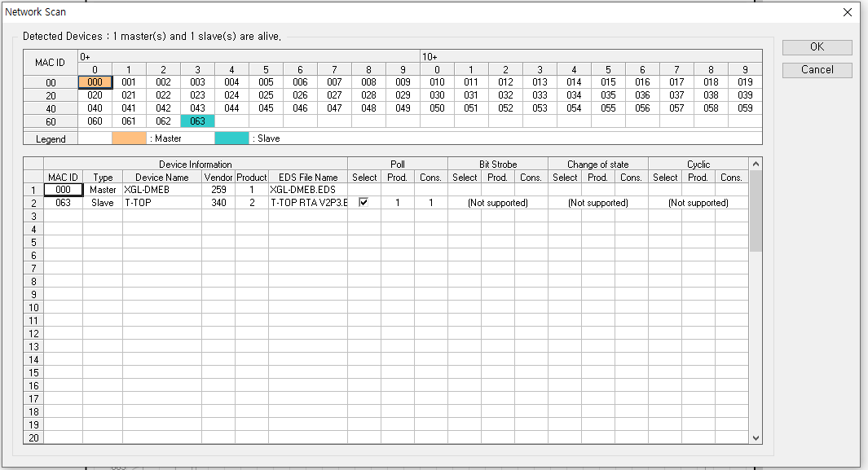Viewport: 868px width, 470px height.
Task: Click the EDS File Name column header
Action: point(307,177)
